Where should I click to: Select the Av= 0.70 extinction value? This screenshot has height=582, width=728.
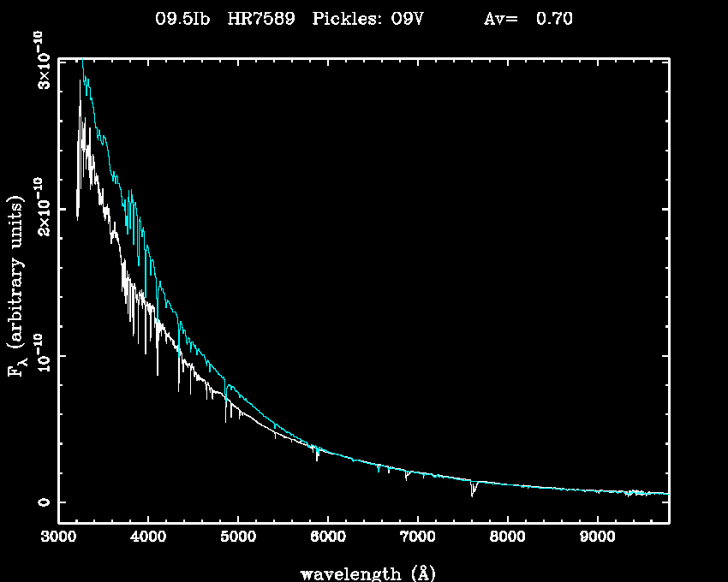pos(528,19)
